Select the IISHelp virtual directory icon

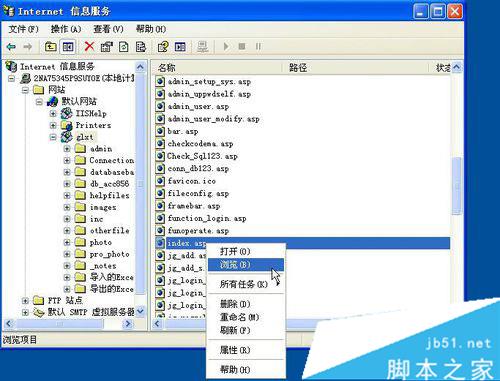[67, 113]
